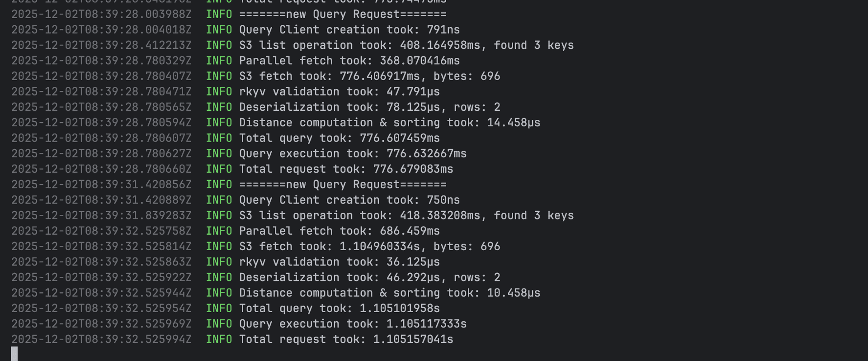Screen dimensions: 868x361
Task: Click the "Parallel fetch took: 686.459ms" entry
Action: (x=339, y=231)
